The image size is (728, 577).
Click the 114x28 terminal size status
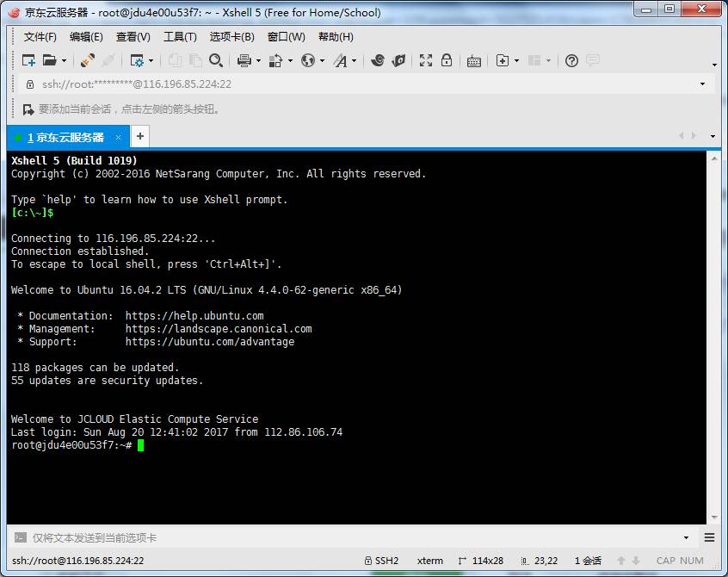pyautogui.click(x=481, y=561)
